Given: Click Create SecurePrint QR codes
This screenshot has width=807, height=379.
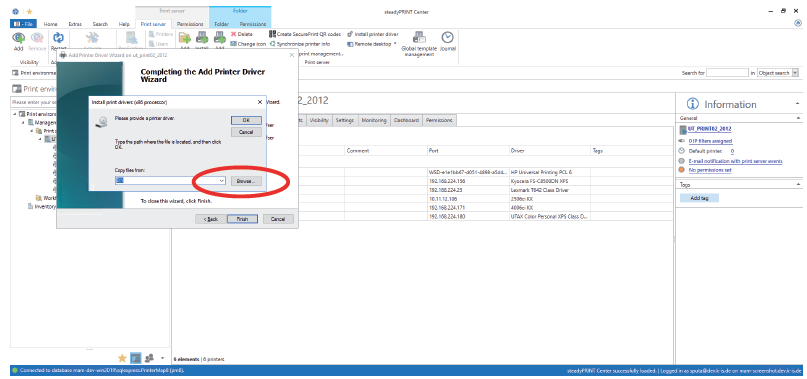Looking at the screenshot, I should coord(305,34).
